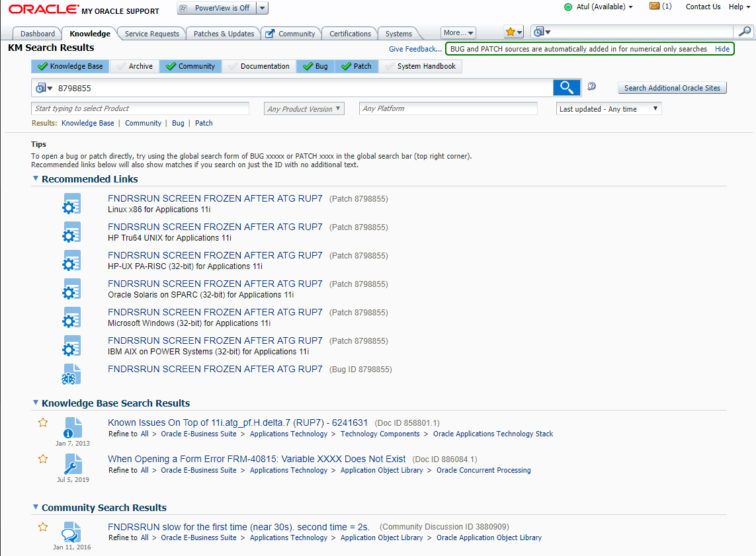Collapse Community Search Results section
The image size is (756, 556).
click(x=35, y=507)
